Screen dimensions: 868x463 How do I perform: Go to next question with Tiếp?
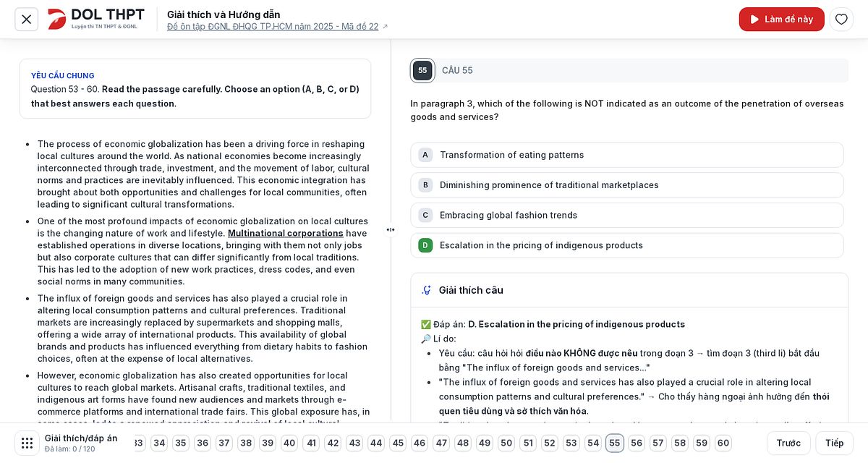pyautogui.click(x=834, y=443)
